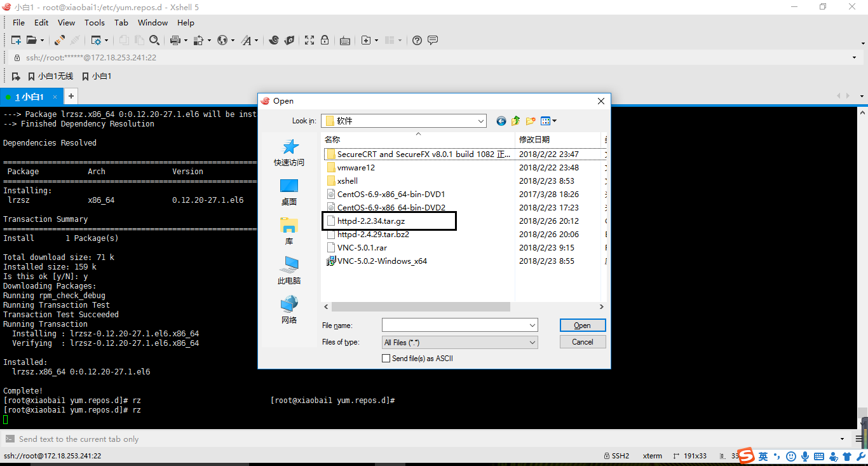Click Open button in the dialog
Screen dimensions: 868x466
coord(582,325)
